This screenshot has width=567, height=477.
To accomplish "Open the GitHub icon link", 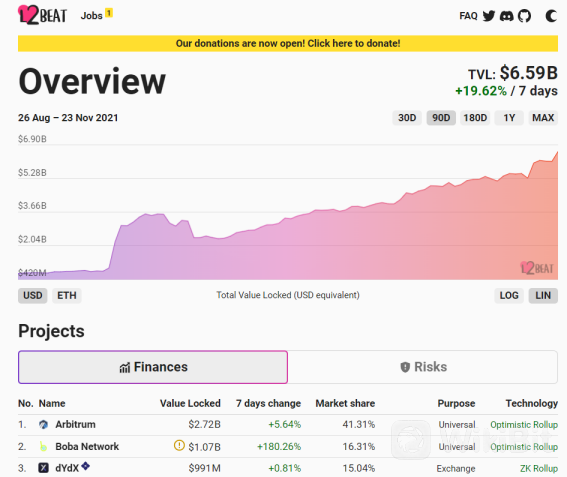I will tap(524, 16).
